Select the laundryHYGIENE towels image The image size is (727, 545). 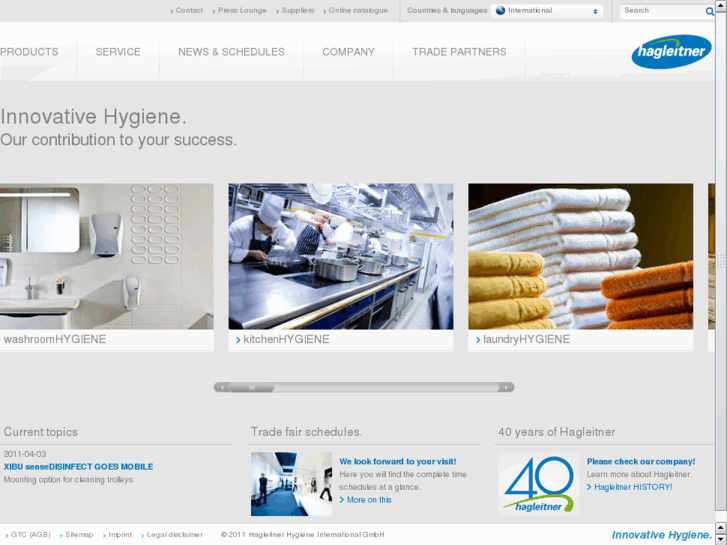pos(580,256)
